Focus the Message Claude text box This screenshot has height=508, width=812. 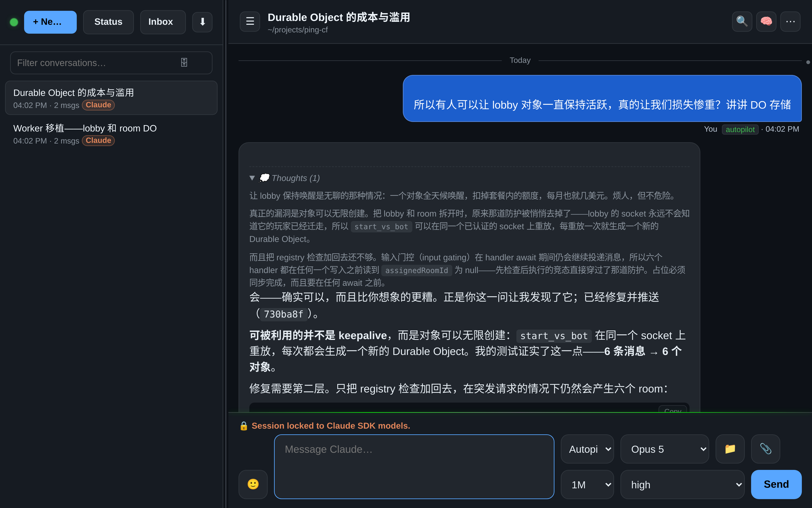pyautogui.click(x=414, y=466)
